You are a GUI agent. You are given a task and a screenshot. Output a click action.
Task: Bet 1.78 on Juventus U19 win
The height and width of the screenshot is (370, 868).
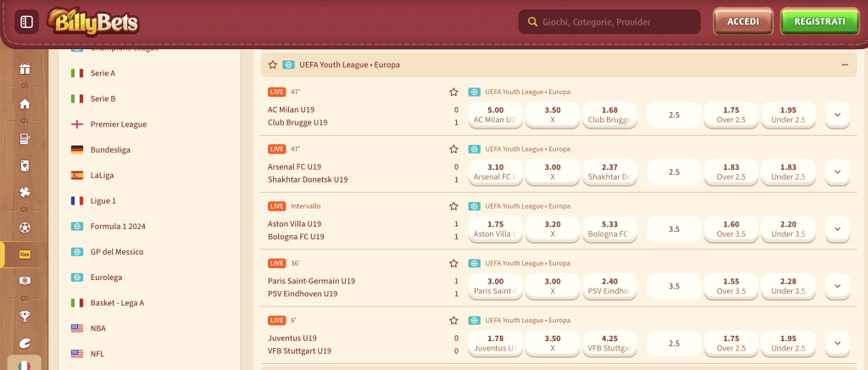click(495, 343)
